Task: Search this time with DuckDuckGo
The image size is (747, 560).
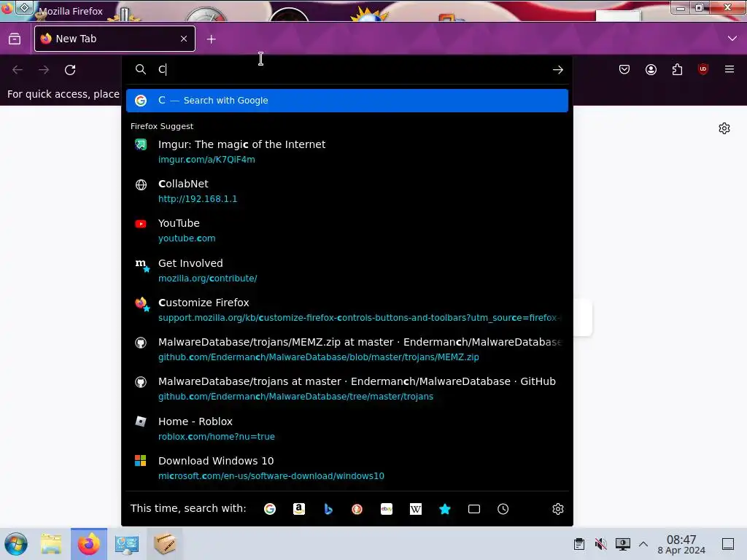Action: pyautogui.click(x=357, y=509)
